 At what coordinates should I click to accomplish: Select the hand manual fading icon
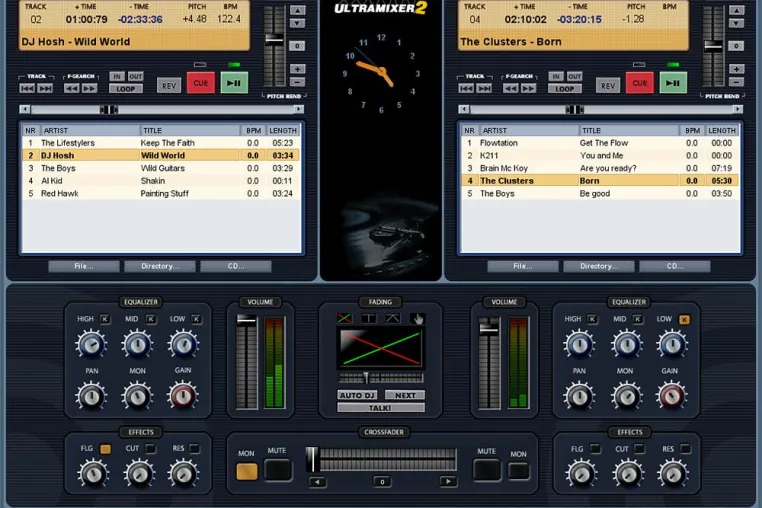[417, 318]
